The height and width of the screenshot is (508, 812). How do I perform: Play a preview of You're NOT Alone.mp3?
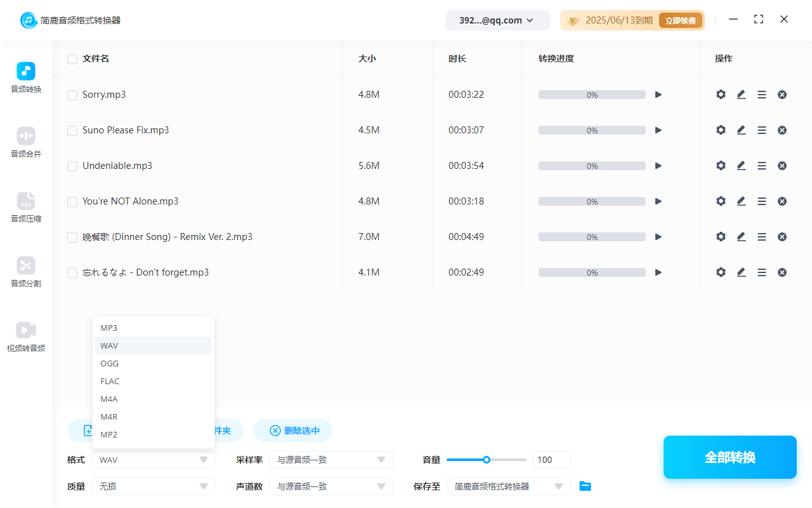click(x=658, y=201)
